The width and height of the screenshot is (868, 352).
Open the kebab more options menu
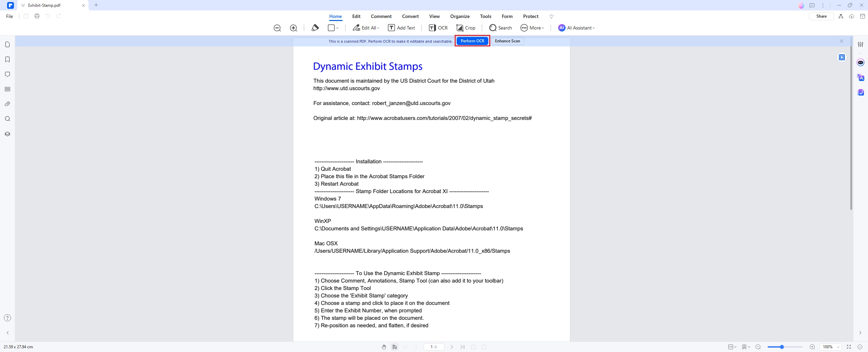point(823,5)
